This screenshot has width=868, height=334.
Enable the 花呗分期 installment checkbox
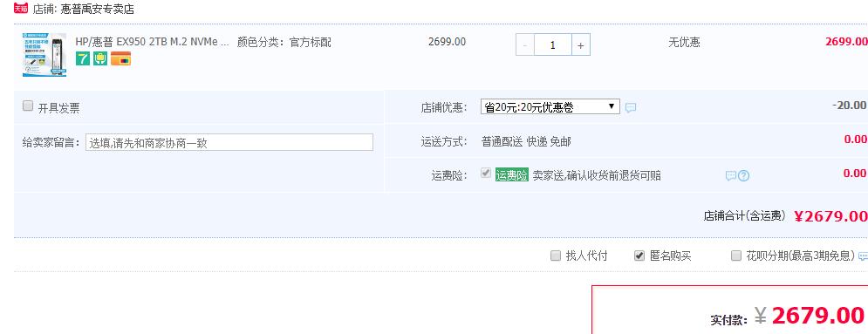coord(736,256)
